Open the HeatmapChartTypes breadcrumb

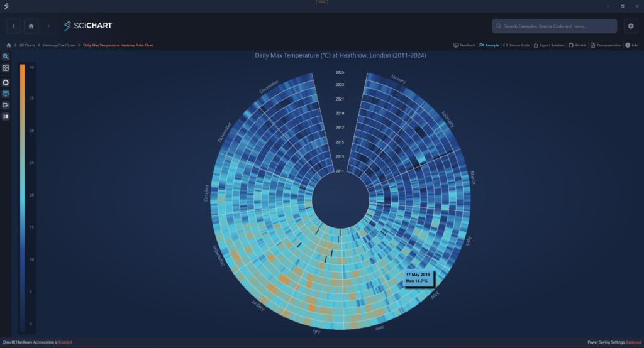coord(60,45)
